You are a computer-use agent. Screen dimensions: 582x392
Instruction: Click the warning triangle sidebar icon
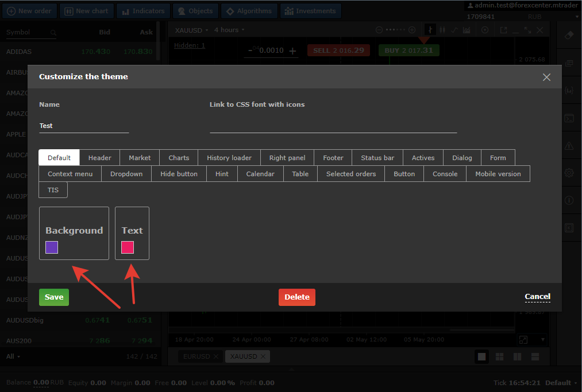coord(569,146)
